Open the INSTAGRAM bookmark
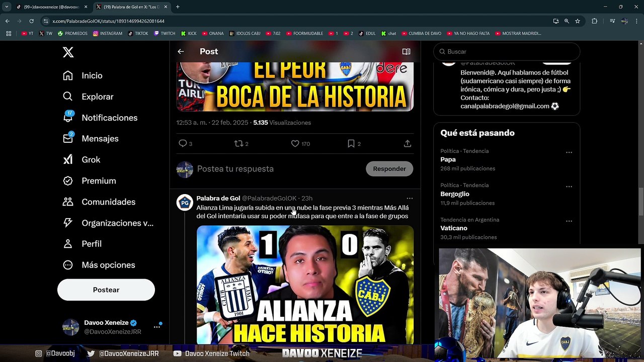This screenshot has height=362, width=644. pyautogui.click(x=108, y=34)
